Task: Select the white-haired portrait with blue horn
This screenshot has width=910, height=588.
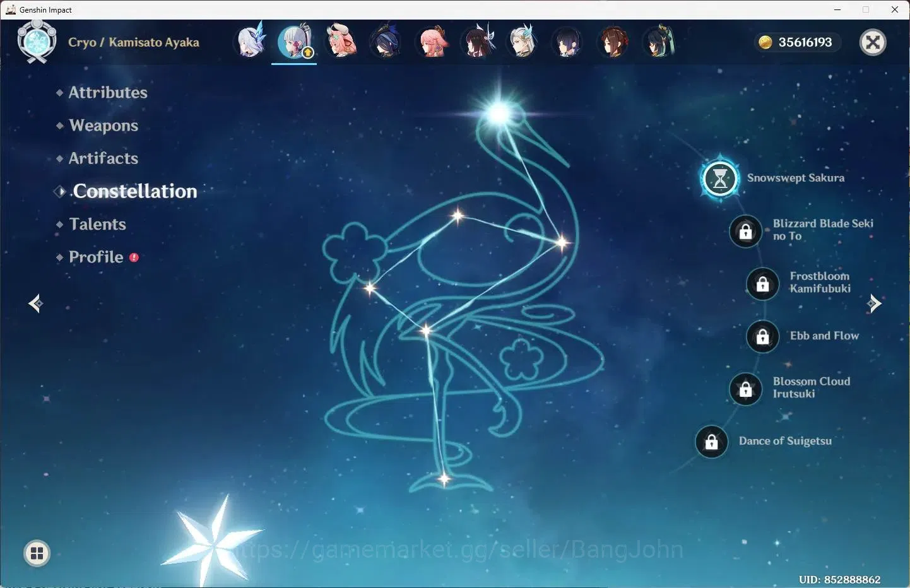Action: coord(523,42)
